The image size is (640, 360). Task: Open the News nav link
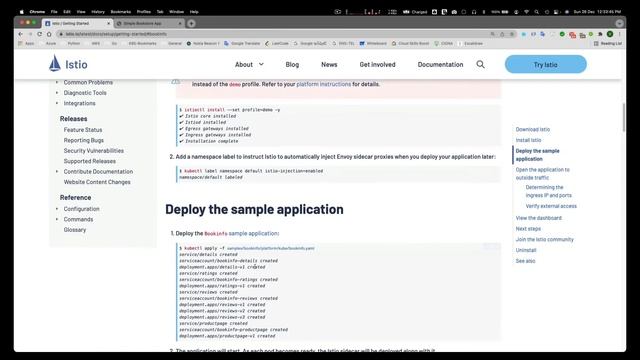click(x=329, y=64)
